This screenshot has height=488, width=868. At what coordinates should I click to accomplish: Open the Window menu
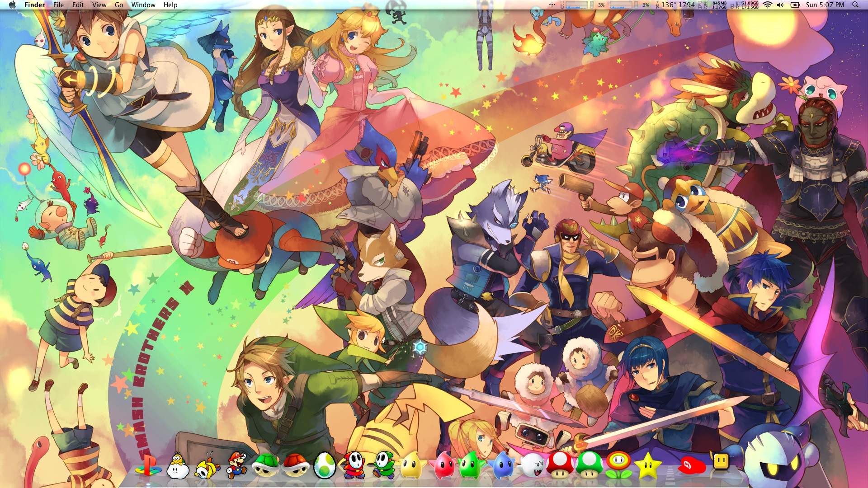143,5
